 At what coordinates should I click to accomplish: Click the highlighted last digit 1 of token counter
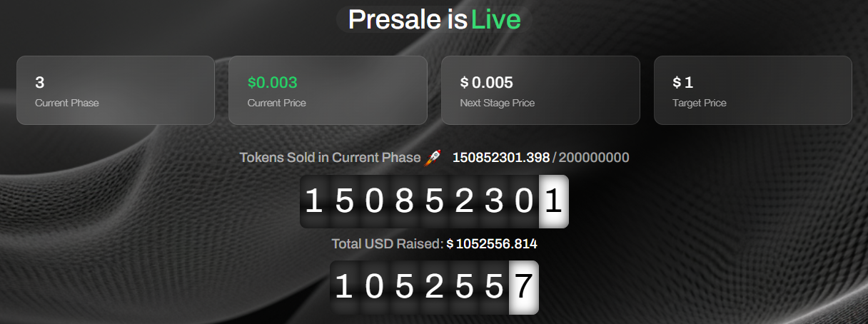[554, 202]
